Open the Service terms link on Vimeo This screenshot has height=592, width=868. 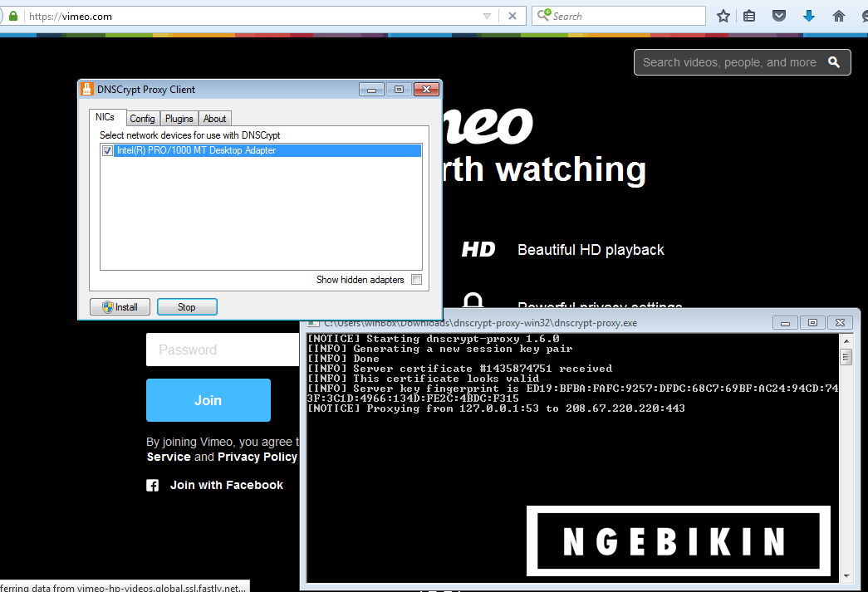[x=169, y=457]
